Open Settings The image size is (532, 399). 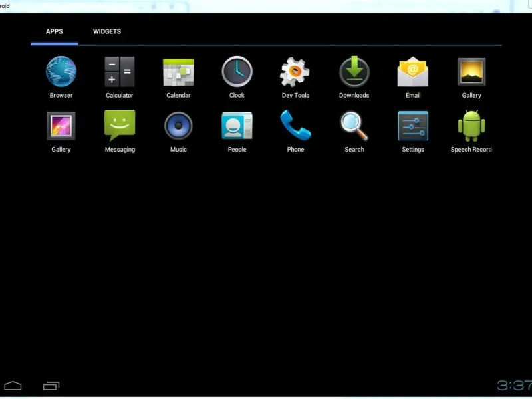[x=413, y=126]
